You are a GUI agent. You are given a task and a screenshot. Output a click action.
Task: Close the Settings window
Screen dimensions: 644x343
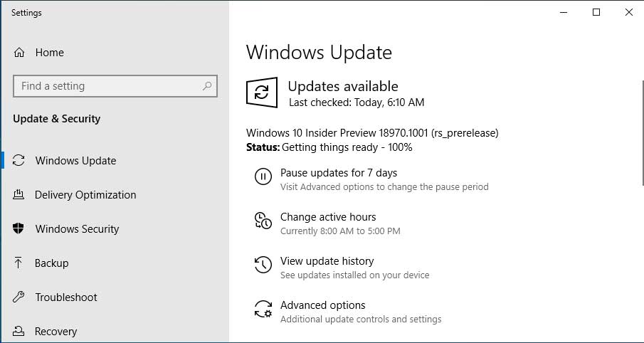628,12
